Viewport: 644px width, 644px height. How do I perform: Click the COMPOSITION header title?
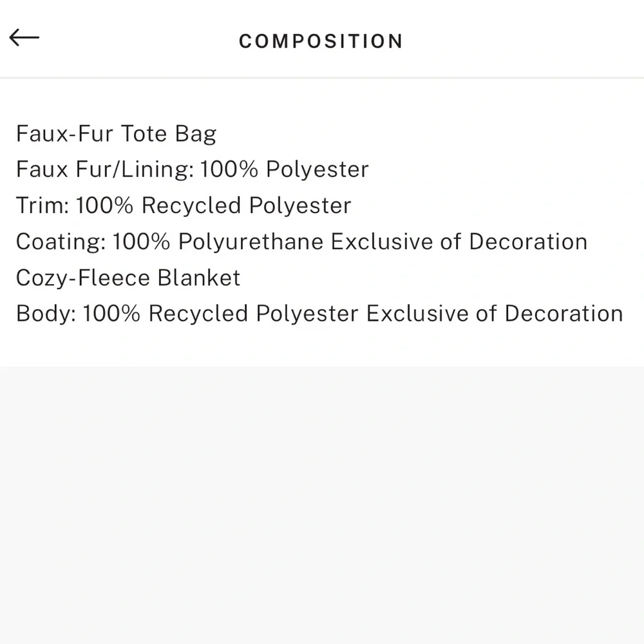point(321,41)
